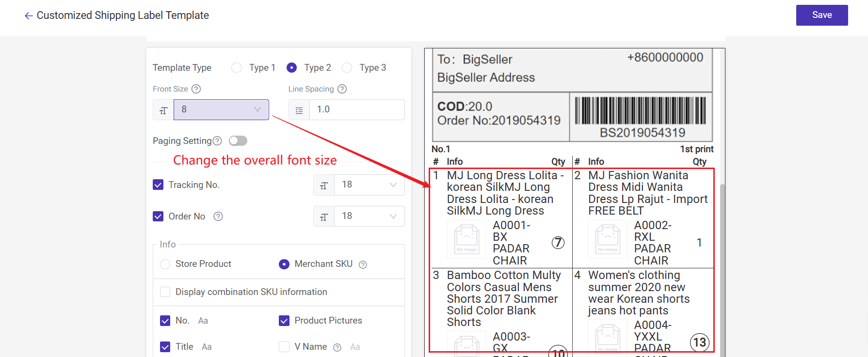868x357 pixels.
Task: Click the Merchant SKU help icon
Action: pos(363,264)
